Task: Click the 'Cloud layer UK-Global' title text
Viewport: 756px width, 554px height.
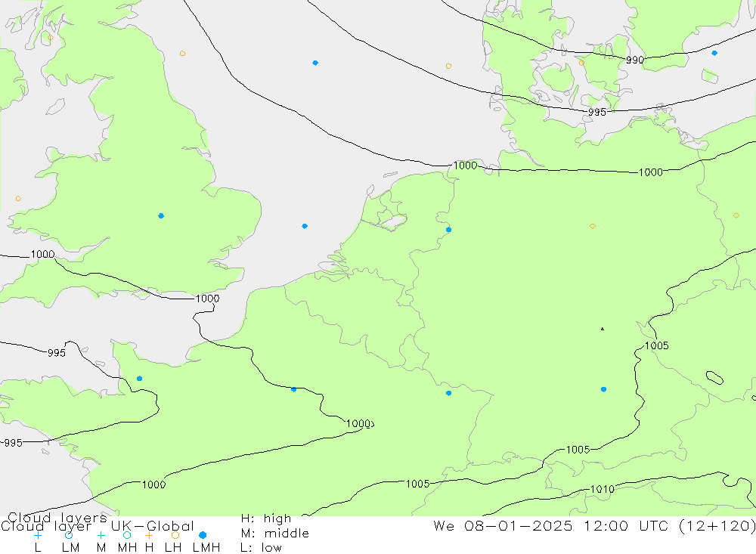Action: (98, 526)
